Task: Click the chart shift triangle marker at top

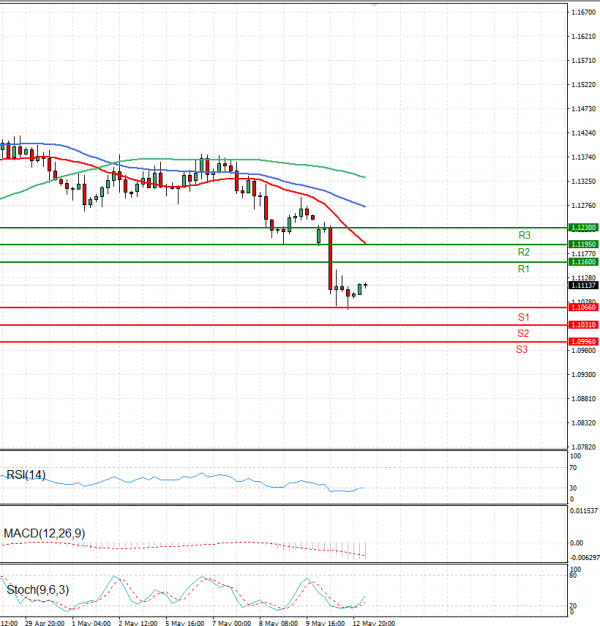Action: (x=373, y=6)
